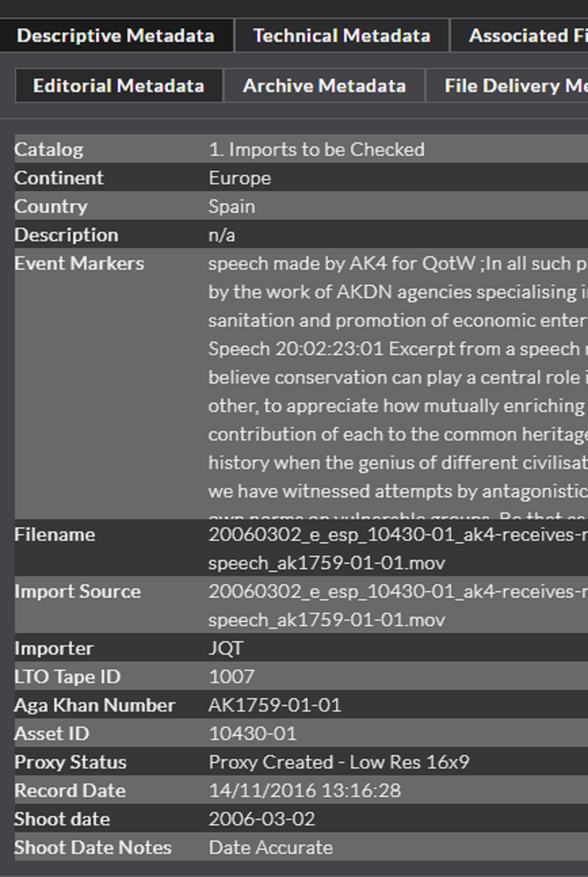Click the LTO Tape ID value "1007"

[232, 677]
